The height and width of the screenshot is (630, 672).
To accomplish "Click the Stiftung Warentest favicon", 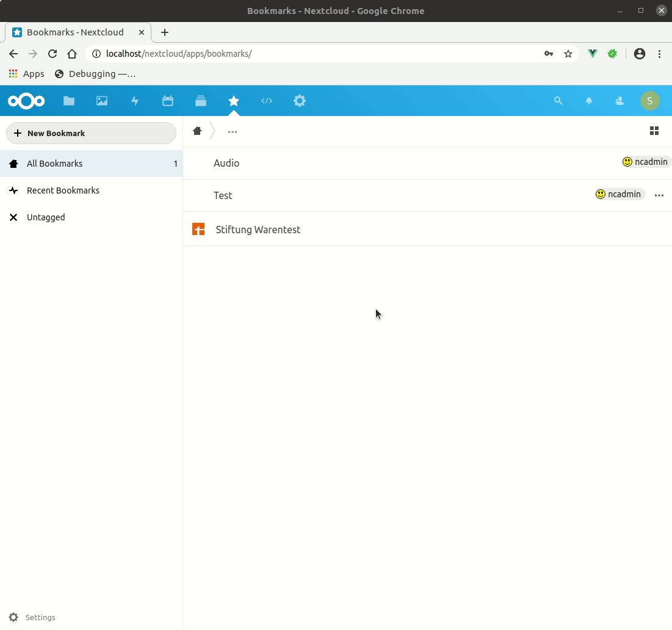I will [198, 230].
